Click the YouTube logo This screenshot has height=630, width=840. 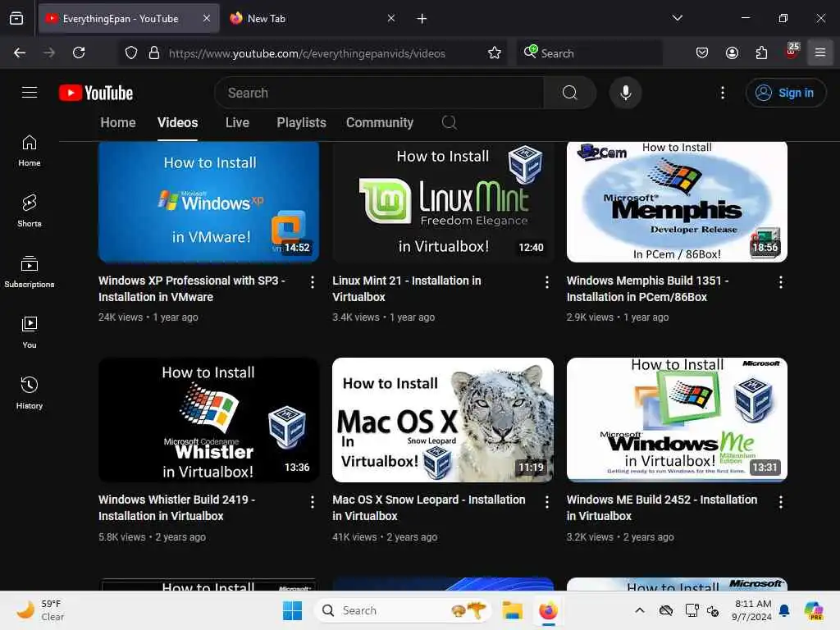[x=96, y=93]
